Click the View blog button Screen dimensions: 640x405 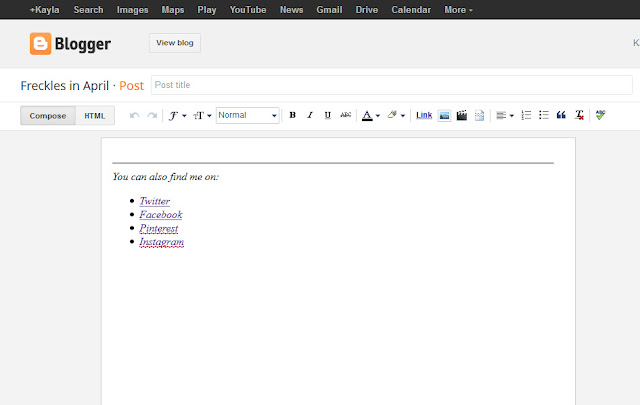point(175,43)
